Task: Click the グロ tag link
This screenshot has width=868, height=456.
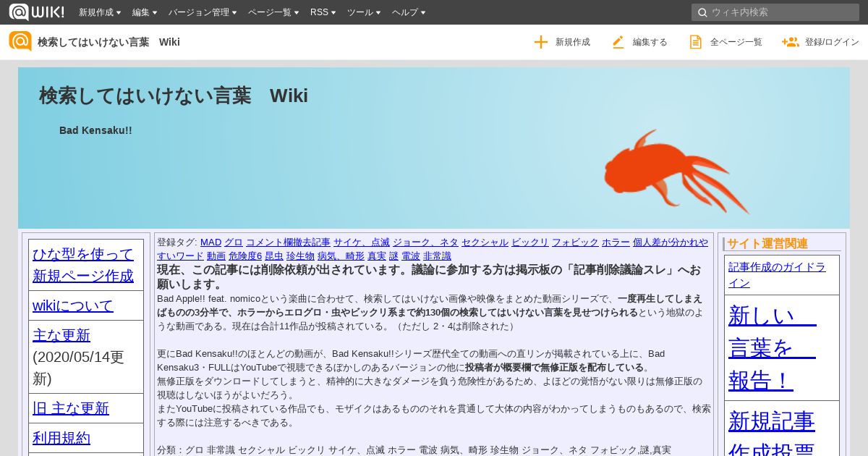Action: click(x=234, y=242)
